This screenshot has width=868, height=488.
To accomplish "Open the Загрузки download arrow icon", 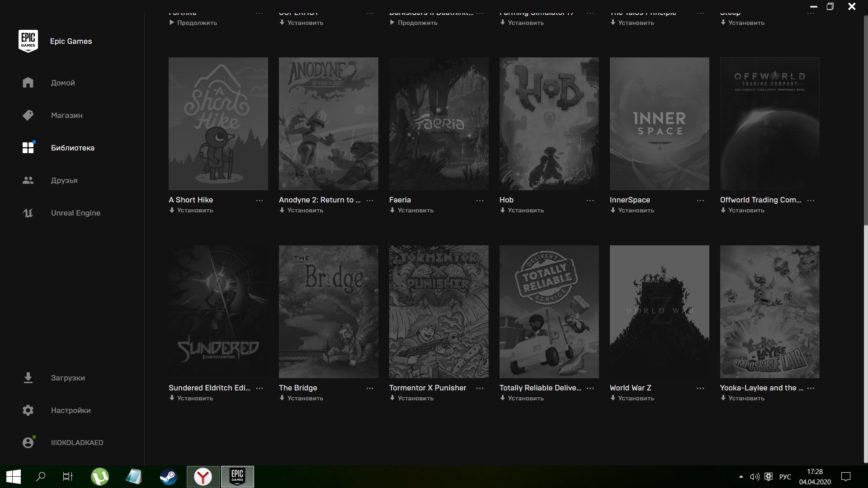I will coord(28,378).
